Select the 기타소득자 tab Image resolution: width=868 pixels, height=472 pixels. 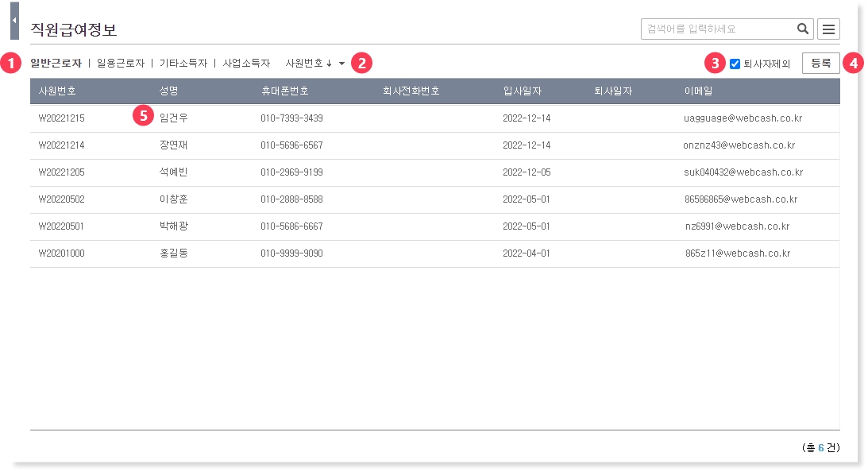tap(183, 63)
